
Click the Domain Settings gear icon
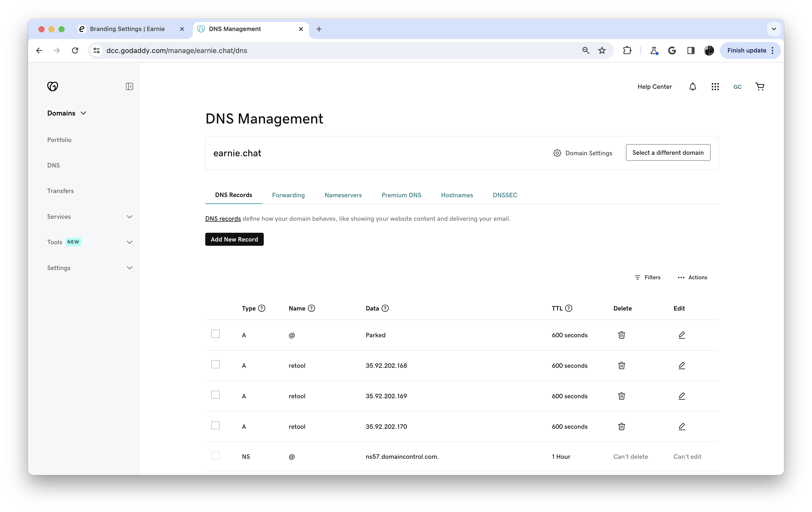tap(557, 153)
